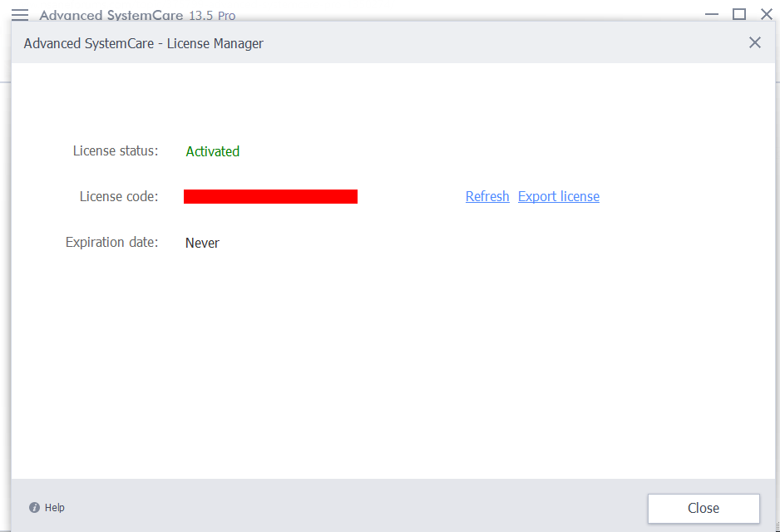The height and width of the screenshot is (532, 780).
Task: Click the Close button in License Manager
Action: click(x=703, y=508)
